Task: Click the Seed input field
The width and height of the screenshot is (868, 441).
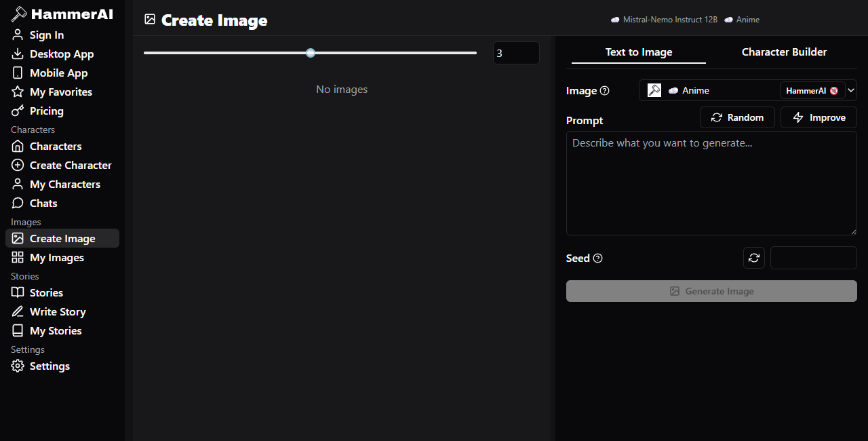Action: (x=814, y=258)
